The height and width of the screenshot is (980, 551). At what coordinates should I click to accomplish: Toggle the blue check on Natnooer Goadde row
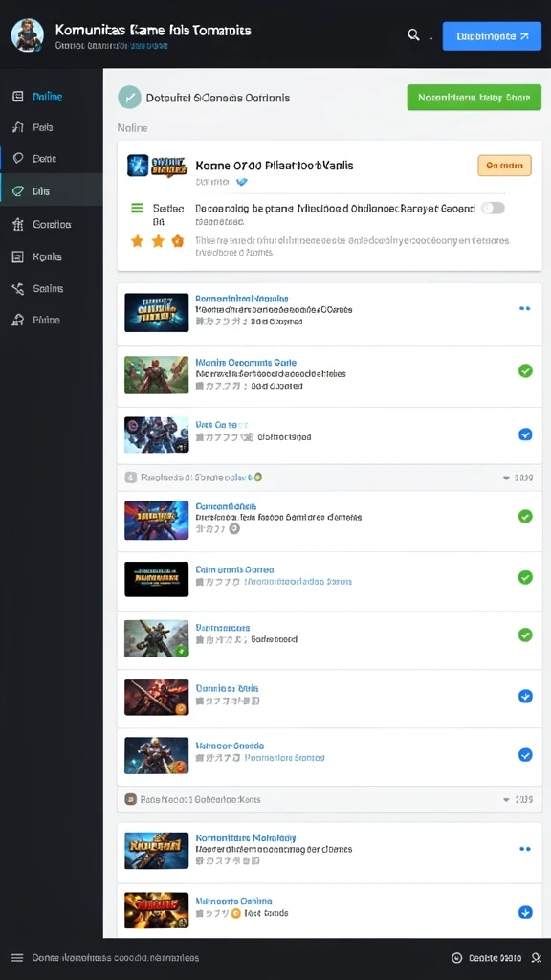pos(525,755)
